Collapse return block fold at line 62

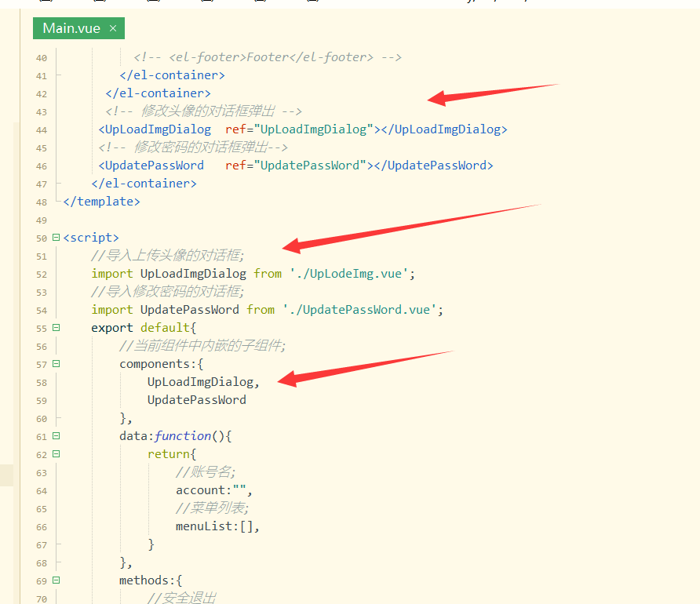pos(56,453)
